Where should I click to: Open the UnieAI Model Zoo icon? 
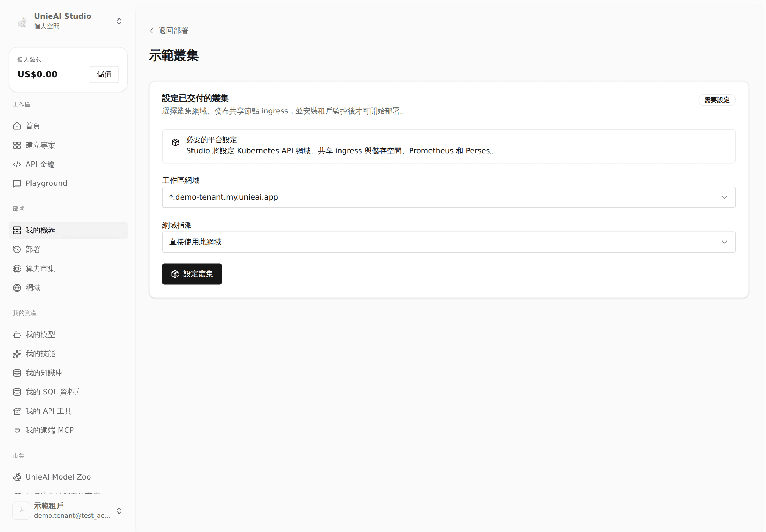(x=17, y=477)
